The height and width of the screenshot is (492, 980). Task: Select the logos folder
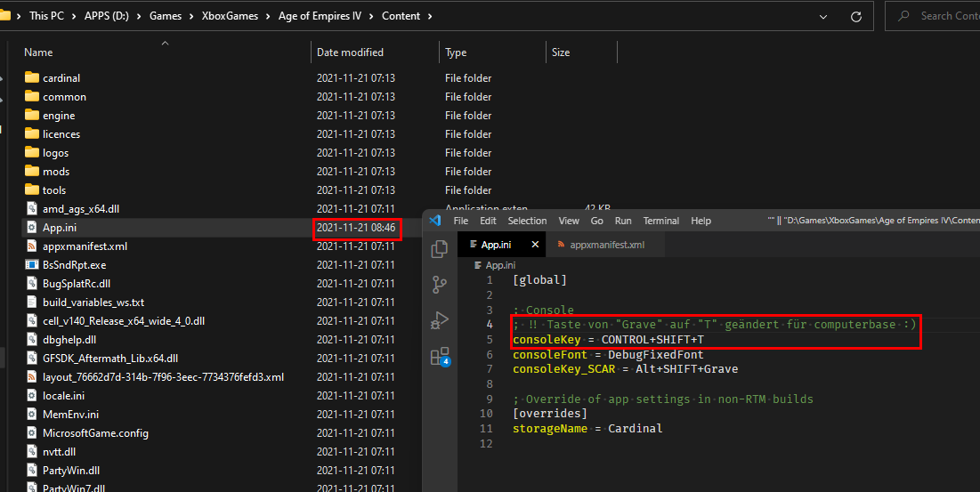55,153
